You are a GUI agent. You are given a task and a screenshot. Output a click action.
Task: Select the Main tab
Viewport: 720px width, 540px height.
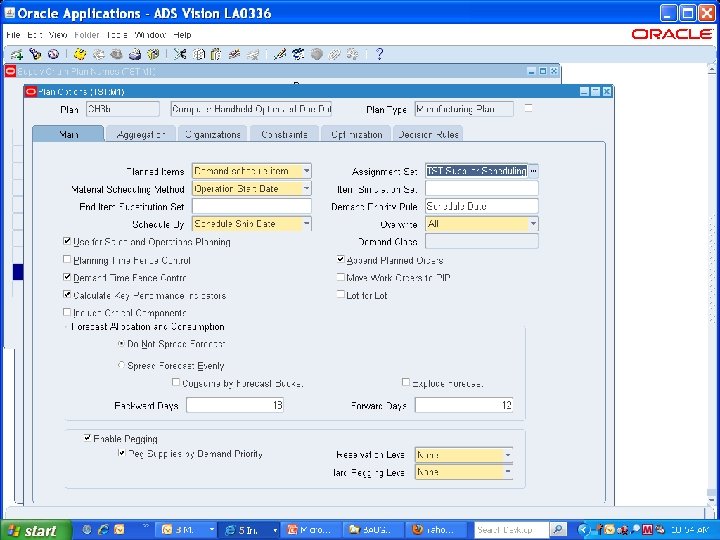click(68, 134)
